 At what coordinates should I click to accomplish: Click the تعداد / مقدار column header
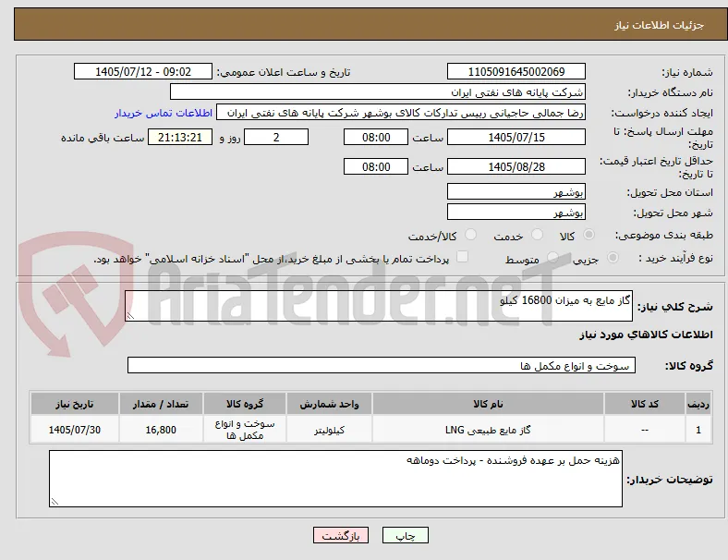[x=161, y=404]
